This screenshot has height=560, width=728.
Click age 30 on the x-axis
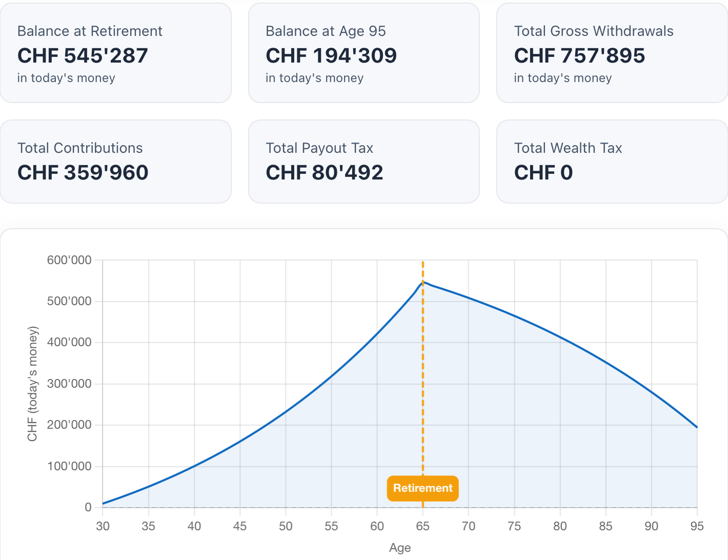click(x=103, y=526)
